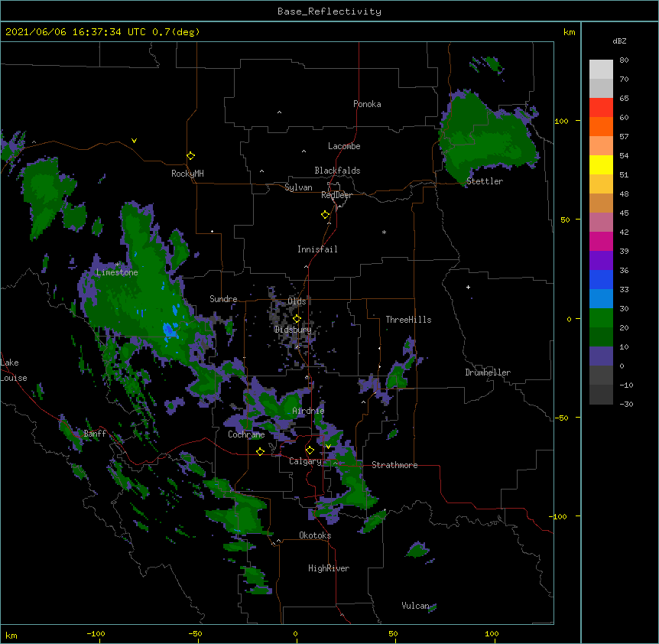The image size is (659, 644).
Task: Click the Cochrane town label
Action: (246, 434)
